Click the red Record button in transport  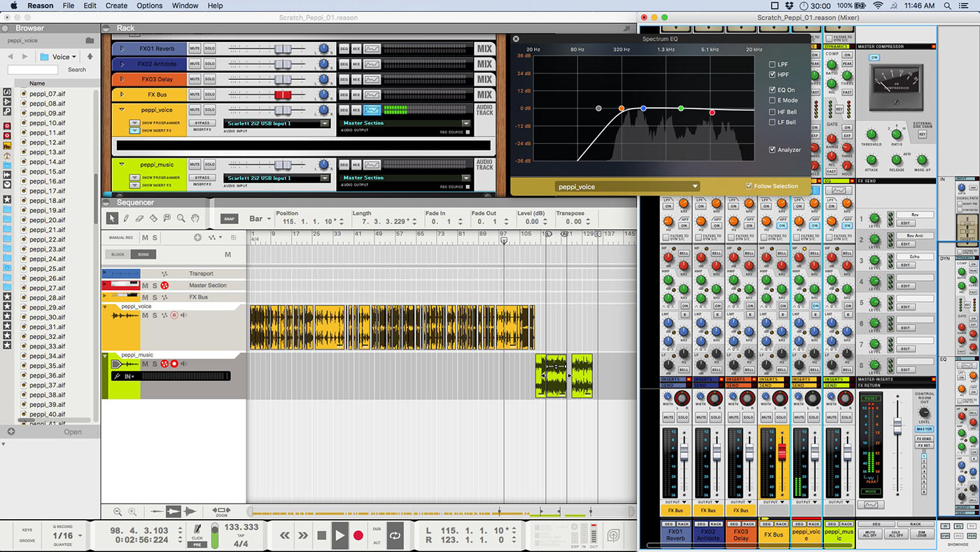point(358,535)
